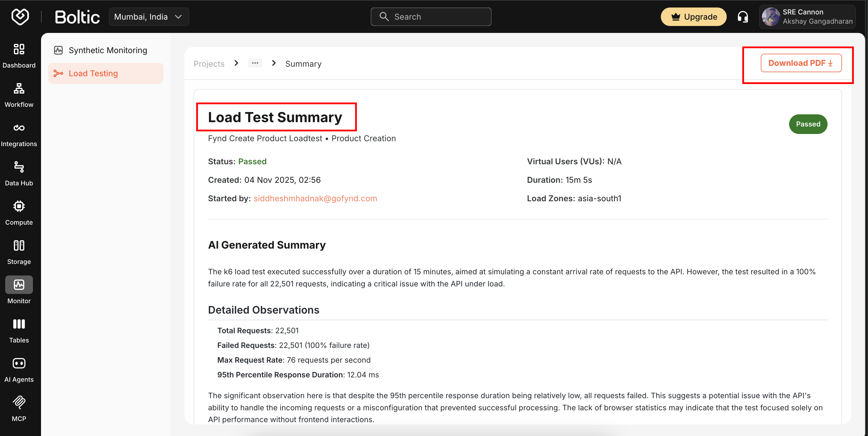Expand the collapsed breadcrumb ellipsis
Screen dimensions: 868x436
(255, 63)
